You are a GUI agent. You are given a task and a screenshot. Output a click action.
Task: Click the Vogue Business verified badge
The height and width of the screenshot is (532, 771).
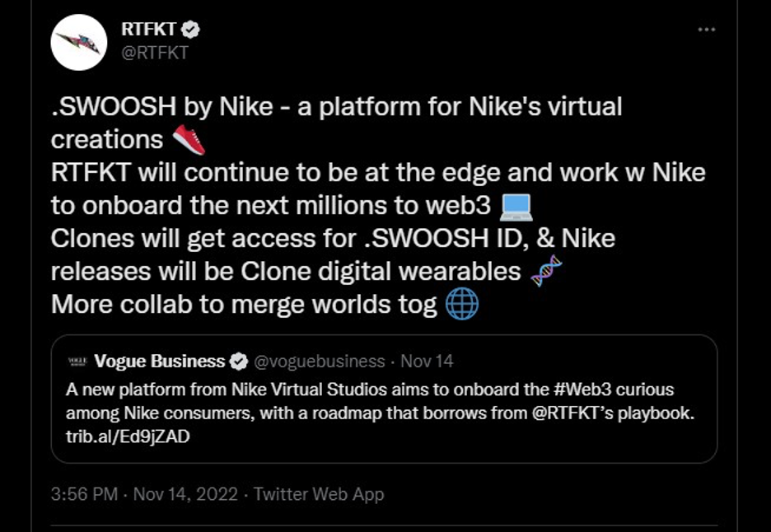(238, 362)
